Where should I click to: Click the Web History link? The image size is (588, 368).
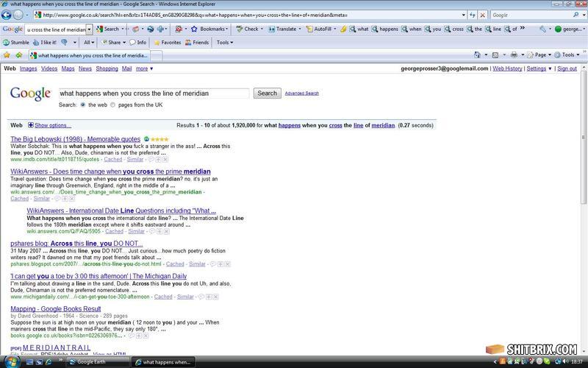pos(507,68)
